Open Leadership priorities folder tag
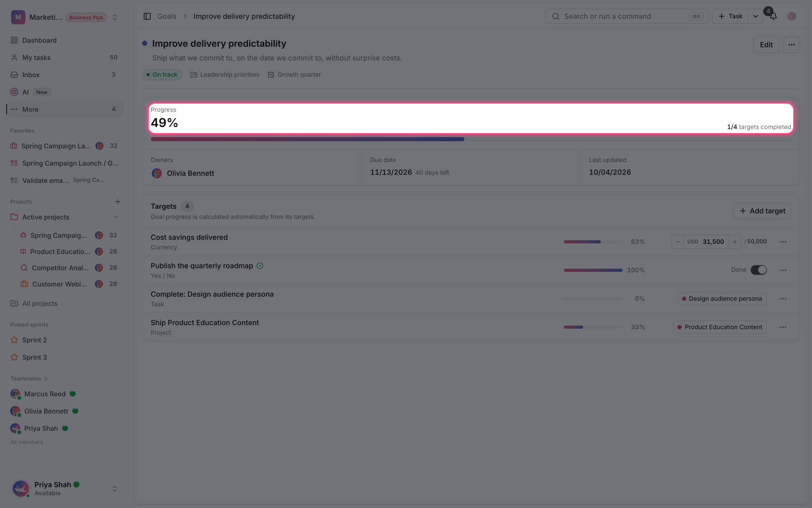The height and width of the screenshot is (508, 812). coord(225,75)
